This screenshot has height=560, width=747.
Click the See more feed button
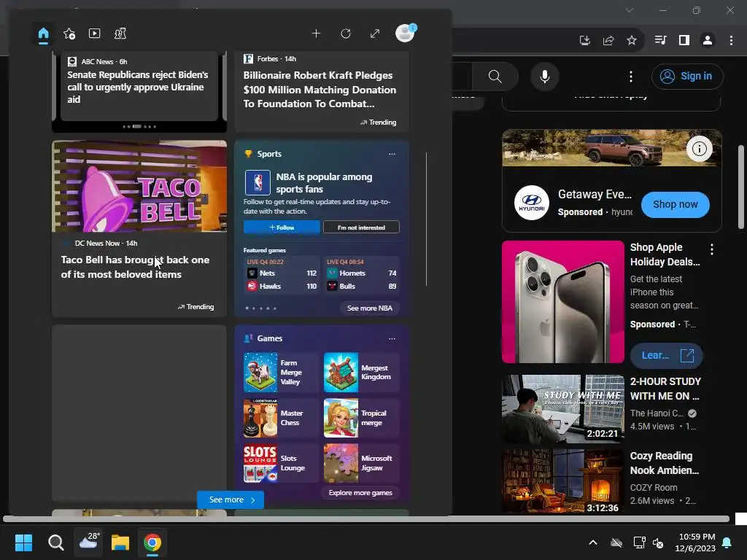pyautogui.click(x=231, y=499)
